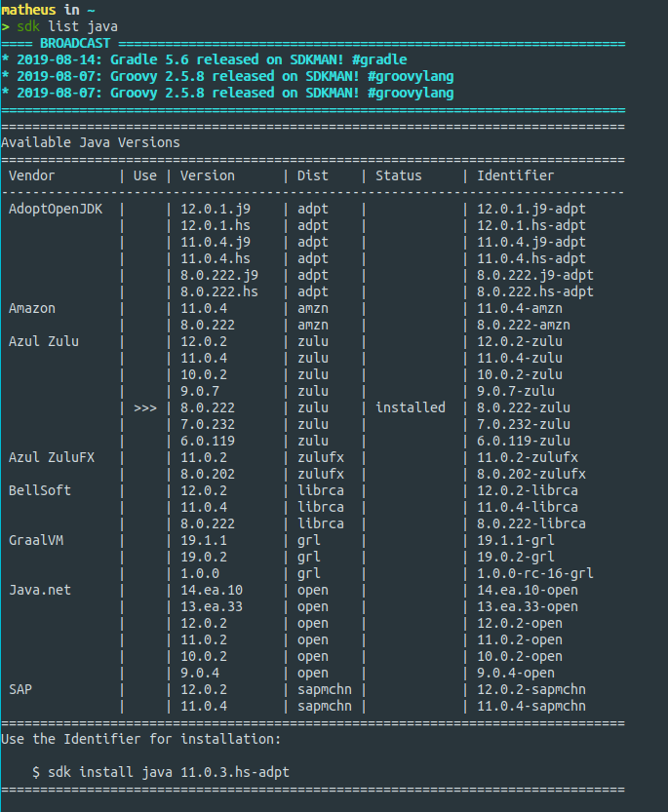Select identifier 9.0.7-zulu
Image resolution: width=668 pixels, height=812 pixels.
516,391
